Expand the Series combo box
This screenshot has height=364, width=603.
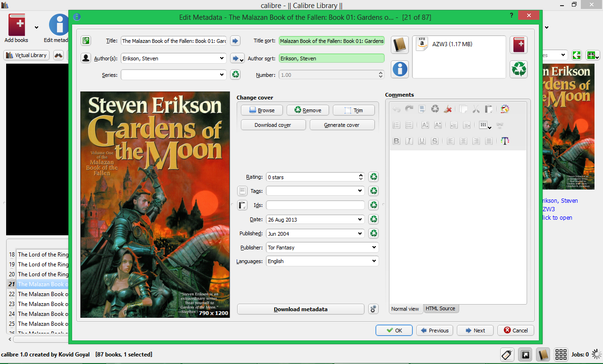tap(222, 74)
